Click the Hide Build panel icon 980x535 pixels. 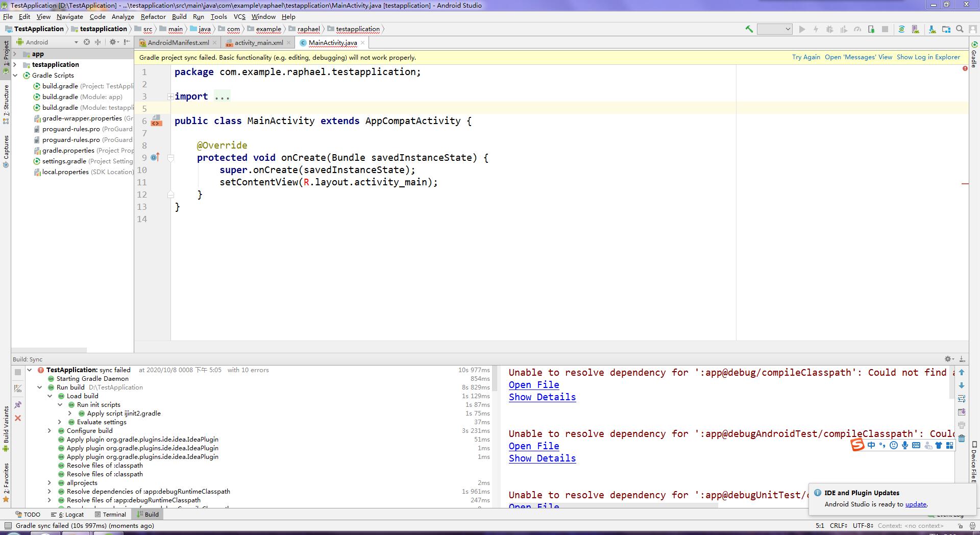coord(962,359)
